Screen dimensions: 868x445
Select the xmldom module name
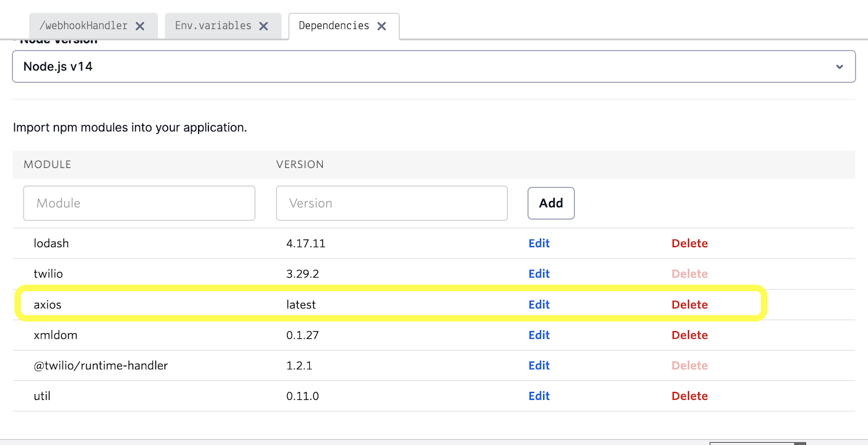click(x=55, y=335)
